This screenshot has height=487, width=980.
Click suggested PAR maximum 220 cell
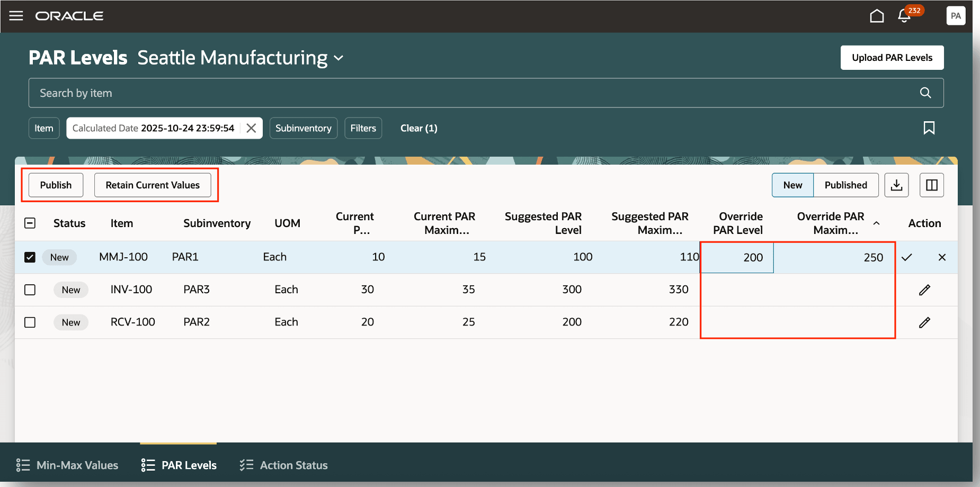[x=679, y=322]
